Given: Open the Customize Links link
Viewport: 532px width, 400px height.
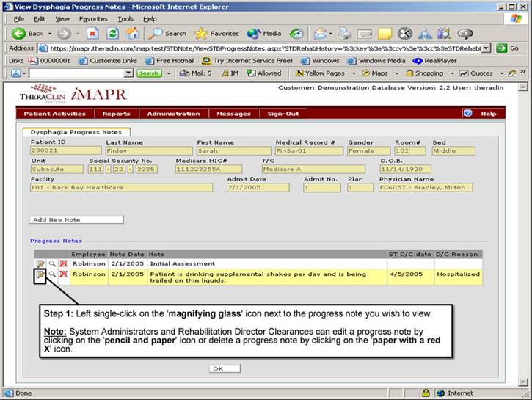Looking at the screenshot, I should click(x=108, y=61).
